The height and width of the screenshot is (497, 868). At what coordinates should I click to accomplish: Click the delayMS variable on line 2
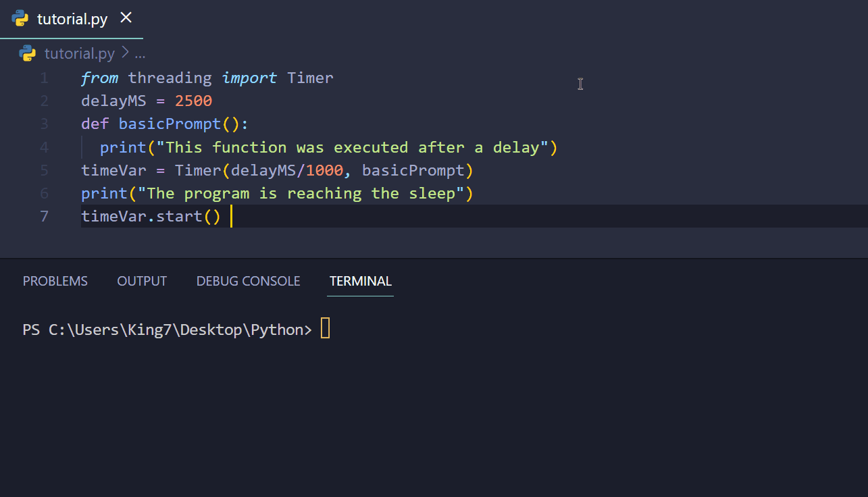coord(113,101)
